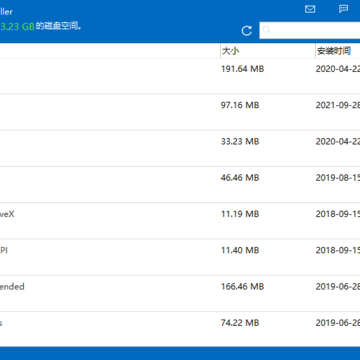Open the mail envelope icon
Viewport: 360px width, 360px height.
point(310,9)
